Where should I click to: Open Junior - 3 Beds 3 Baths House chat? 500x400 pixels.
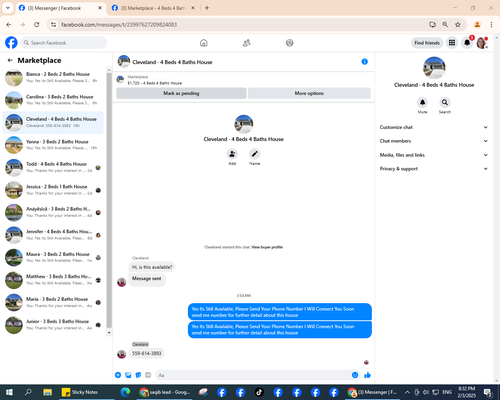coord(53,325)
